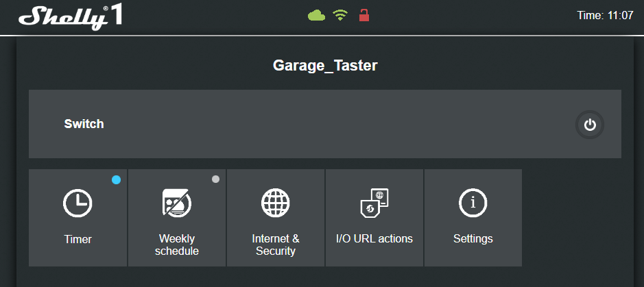Click the Internet & Security globe icon
The height and width of the screenshot is (287, 644).
point(276,203)
